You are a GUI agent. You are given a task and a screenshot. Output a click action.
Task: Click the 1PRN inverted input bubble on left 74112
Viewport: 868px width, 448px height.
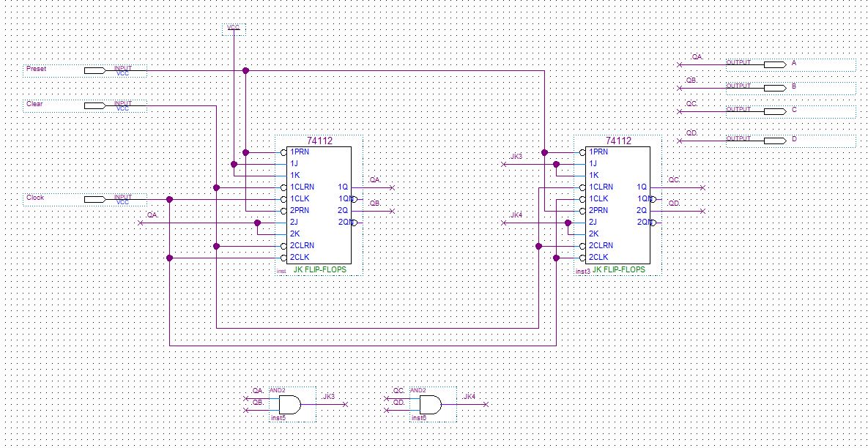coord(284,152)
